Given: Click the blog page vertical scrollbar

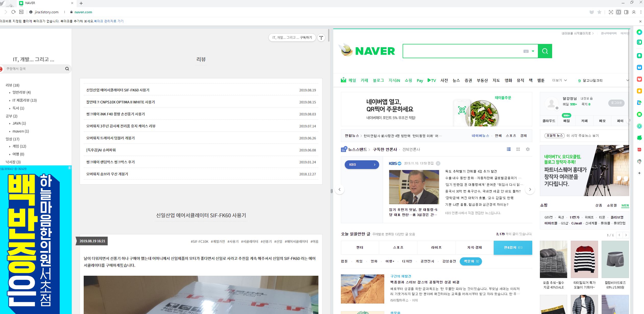Looking at the screenshot, I should pyautogui.click(x=329, y=36).
